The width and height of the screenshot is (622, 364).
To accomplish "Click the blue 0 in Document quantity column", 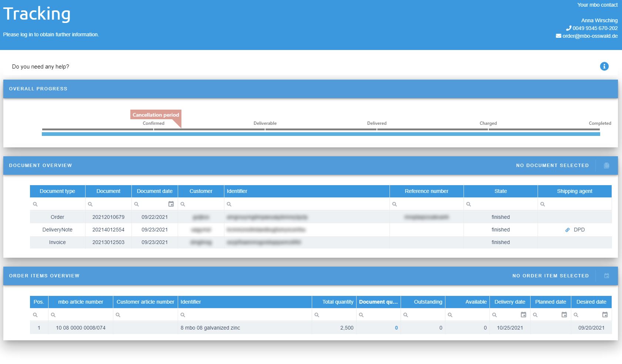I will pos(396,328).
